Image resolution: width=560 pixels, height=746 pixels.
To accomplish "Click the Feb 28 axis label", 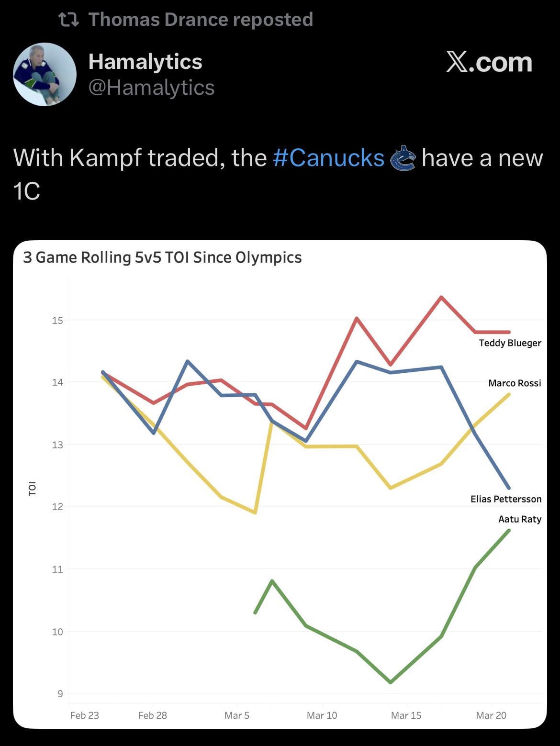I will pyautogui.click(x=153, y=715).
